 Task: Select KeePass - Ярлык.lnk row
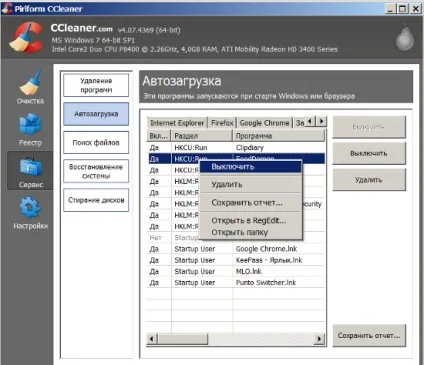[236, 260]
